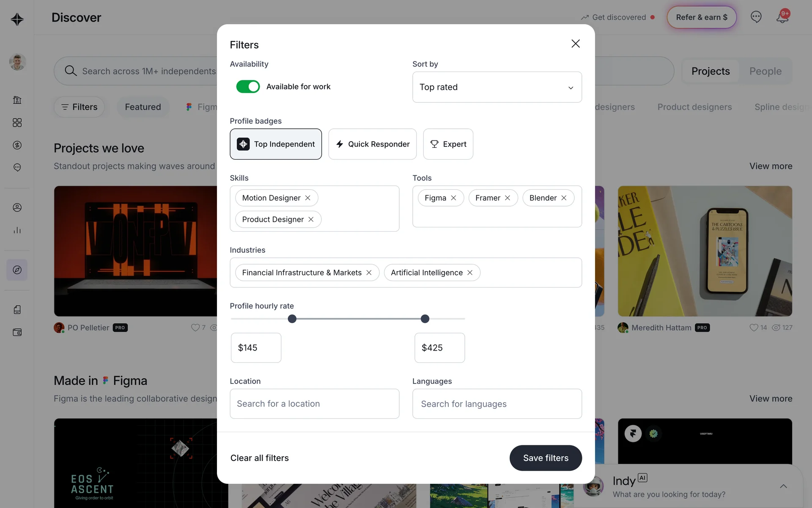
Task: Toggle off Available for work switch
Action: pyautogui.click(x=248, y=87)
